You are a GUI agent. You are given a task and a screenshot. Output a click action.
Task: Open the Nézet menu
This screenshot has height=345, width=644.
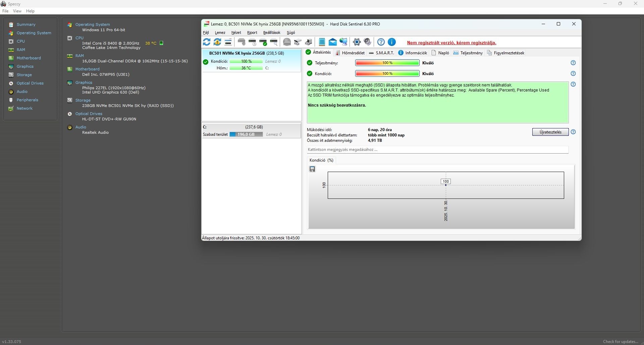[x=236, y=33]
